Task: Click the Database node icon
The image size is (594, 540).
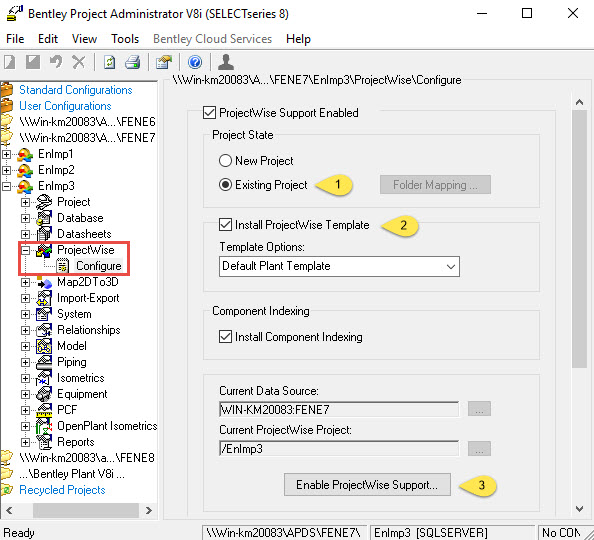Action: [x=44, y=218]
